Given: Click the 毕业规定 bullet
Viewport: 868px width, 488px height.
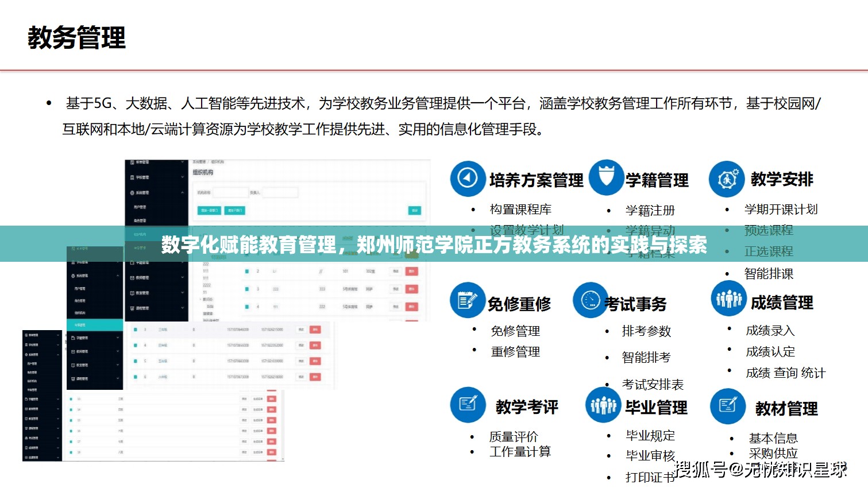Looking at the screenshot, I should click(x=650, y=436).
